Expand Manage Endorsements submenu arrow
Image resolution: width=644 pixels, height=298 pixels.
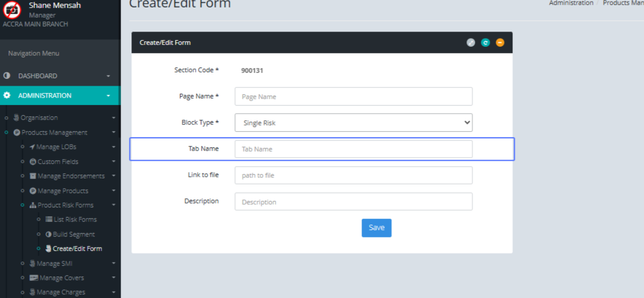113,176
